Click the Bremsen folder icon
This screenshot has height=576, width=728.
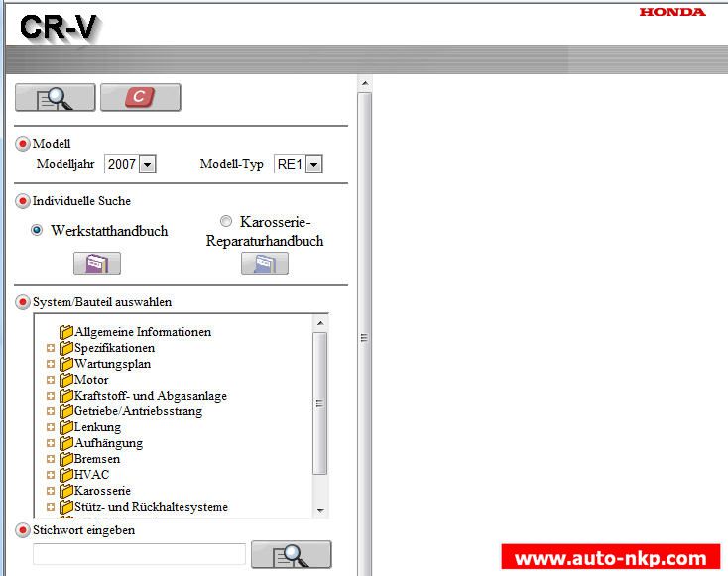66,459
